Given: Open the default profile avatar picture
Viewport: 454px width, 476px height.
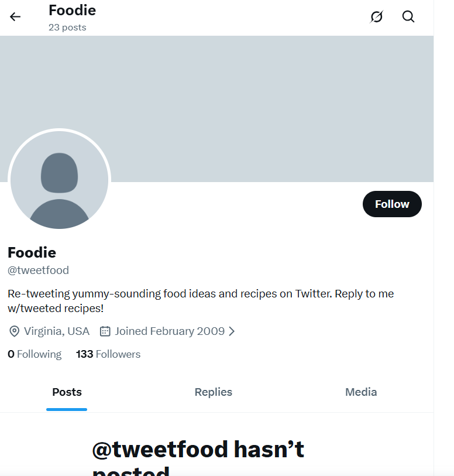Looking at the screenshot, I should click(59, 179).
